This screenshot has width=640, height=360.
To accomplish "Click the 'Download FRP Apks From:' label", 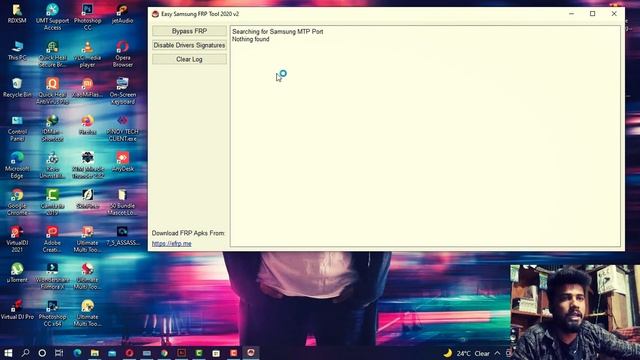I will (x=188, y=233).
